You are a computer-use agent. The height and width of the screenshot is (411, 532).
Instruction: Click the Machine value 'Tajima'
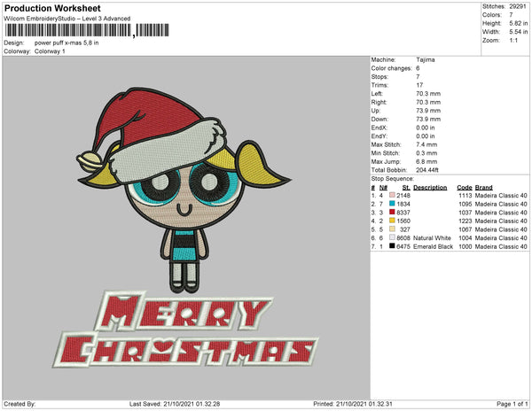pyautogui.click(x=426, y=59)
